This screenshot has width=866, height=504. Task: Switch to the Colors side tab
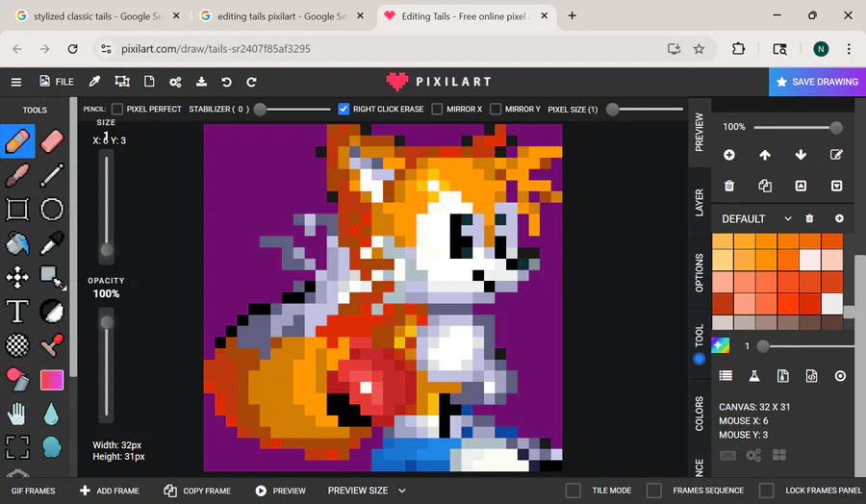pyautogui.click(x=700, y=413)
